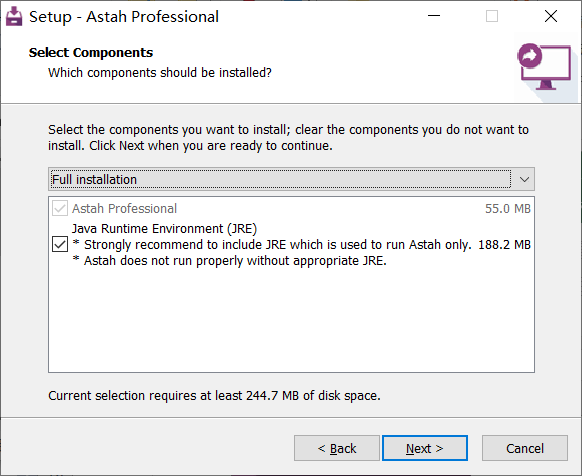Cancel the Astah setup
The height and width of the screenshot is (476, 582).
pos(525,448)
